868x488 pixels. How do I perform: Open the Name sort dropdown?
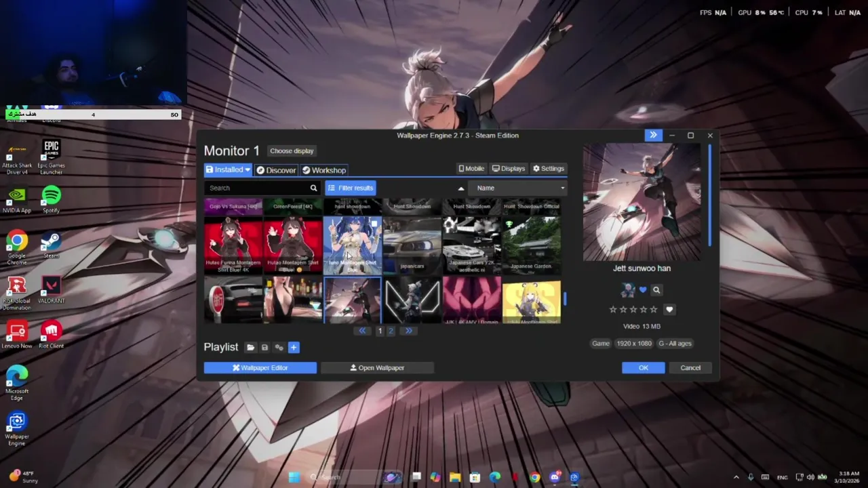(x=519, y=188)
